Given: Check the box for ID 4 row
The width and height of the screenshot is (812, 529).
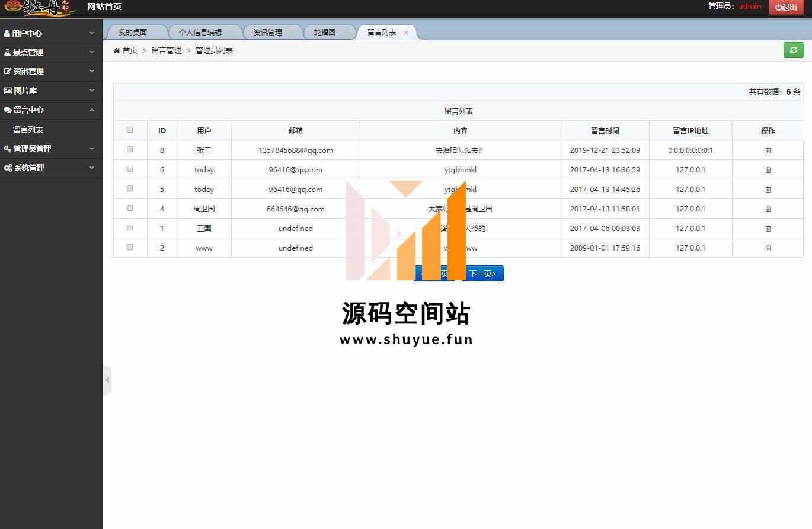Looking at the screenshot, I should (130, 209).
